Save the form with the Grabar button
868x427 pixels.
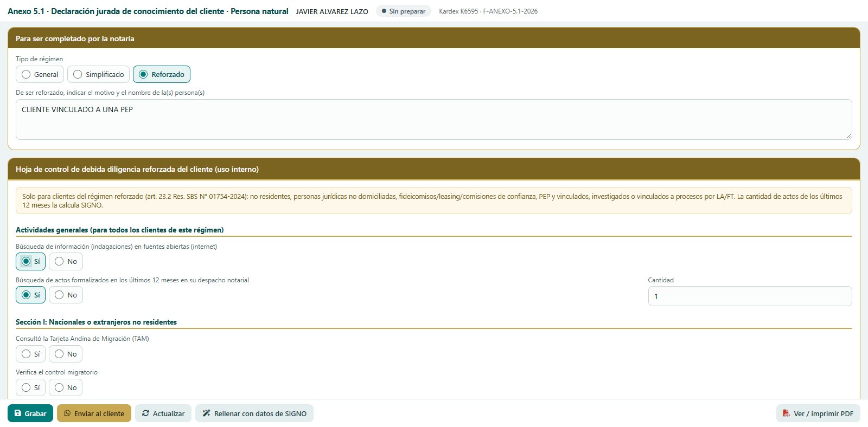coord(30,413)
